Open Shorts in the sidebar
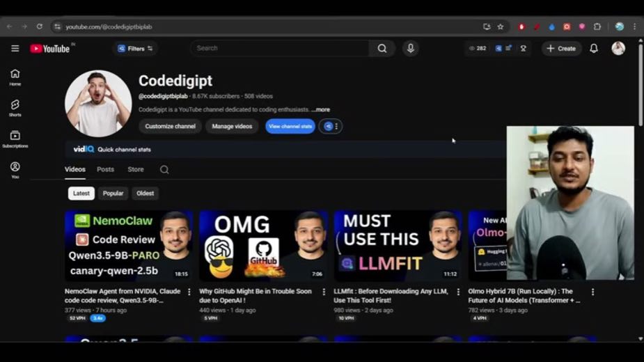The image size is (644, 362). 15,108
